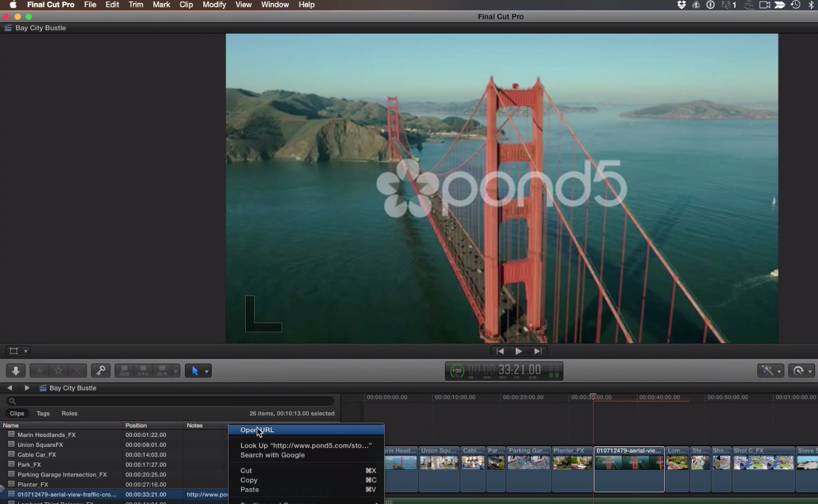Open Dropbox menu bar icon
Viewport: 818px width, 504px height.
[x=682, y=5]
